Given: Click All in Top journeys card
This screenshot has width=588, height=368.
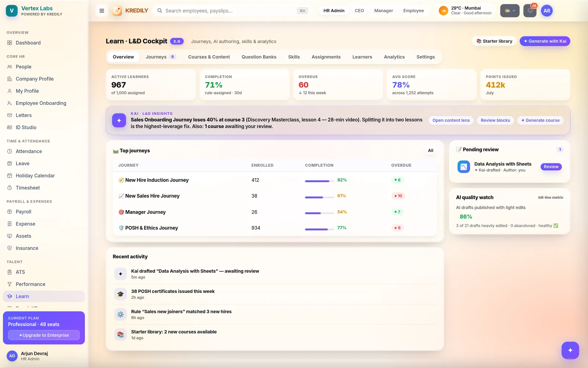Looking at the screenshot, I should (431, 151).
